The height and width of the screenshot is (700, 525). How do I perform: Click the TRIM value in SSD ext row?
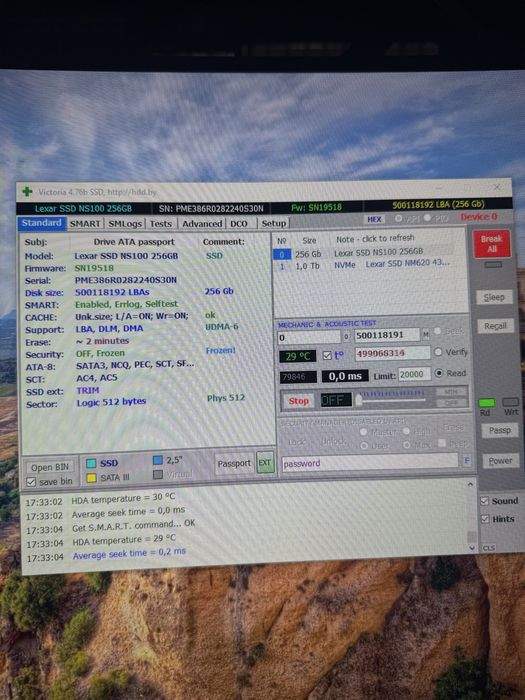88,391
